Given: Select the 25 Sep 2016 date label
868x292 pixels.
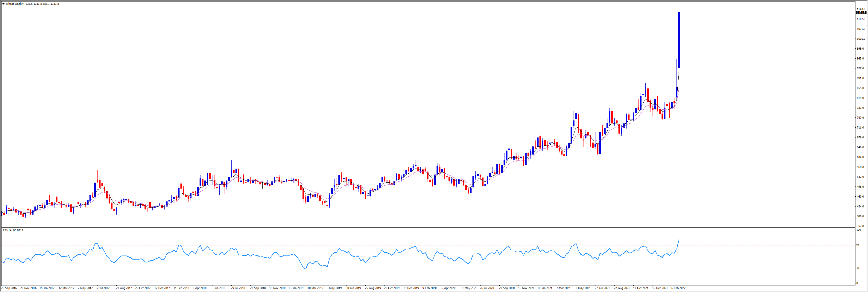Looking at the screenshot, I should click(9, 288).
